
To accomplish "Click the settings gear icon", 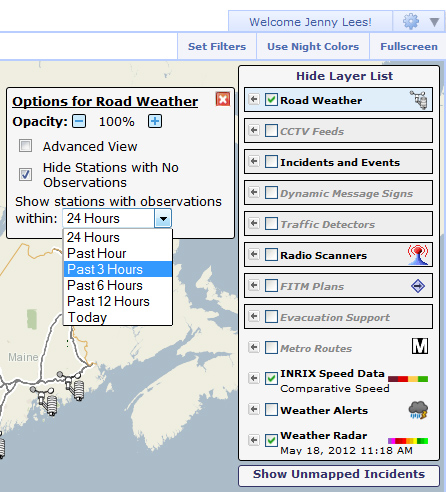I will [411, 22].
